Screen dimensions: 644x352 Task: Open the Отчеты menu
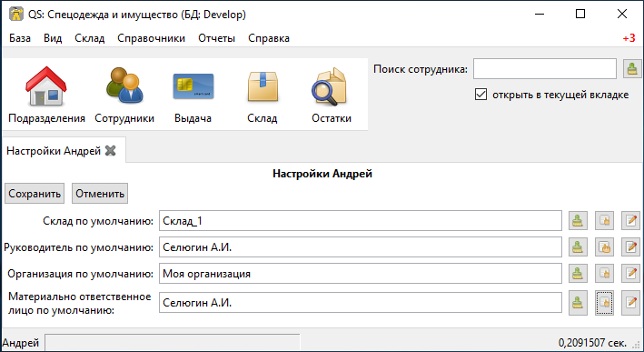pos(216,38)
